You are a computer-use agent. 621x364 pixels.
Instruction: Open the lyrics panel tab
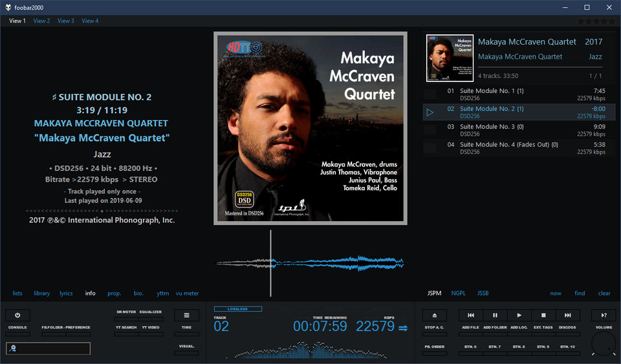tap(66, 293)
